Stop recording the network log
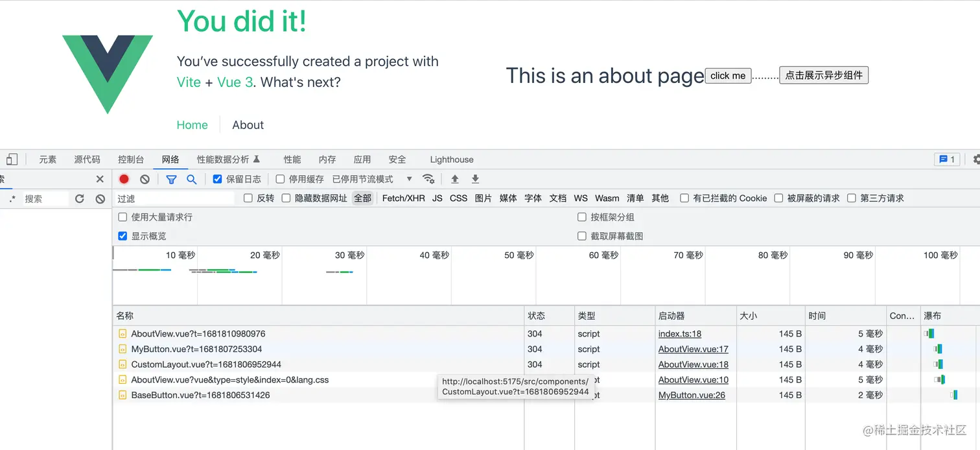Image resolution: width=980 pixels, height=450 pixels. [x=124, y=179]
